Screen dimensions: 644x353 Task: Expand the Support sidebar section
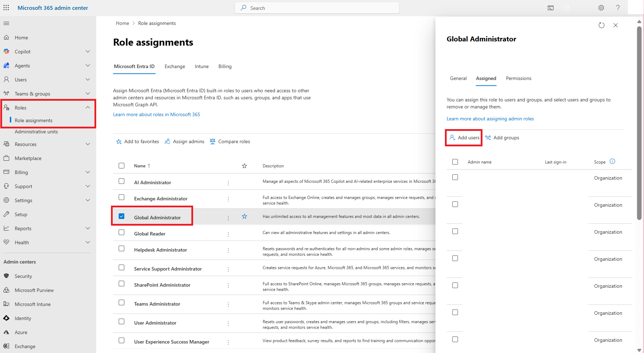88,186
